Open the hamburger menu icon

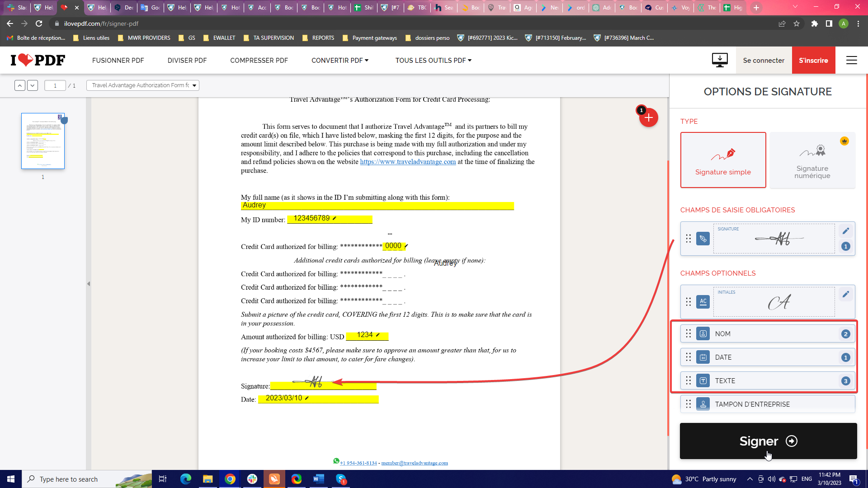coord(851,60)
